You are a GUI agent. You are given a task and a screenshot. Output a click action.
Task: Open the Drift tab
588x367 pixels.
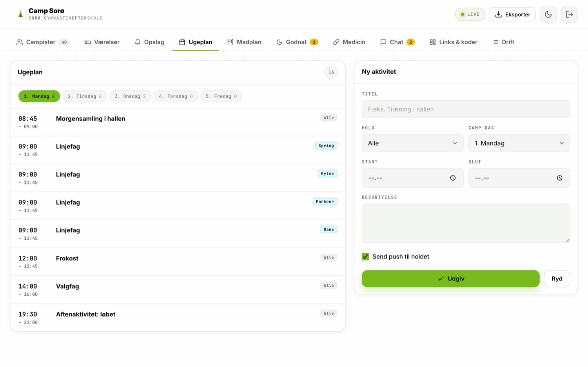[x=503, y=42]
